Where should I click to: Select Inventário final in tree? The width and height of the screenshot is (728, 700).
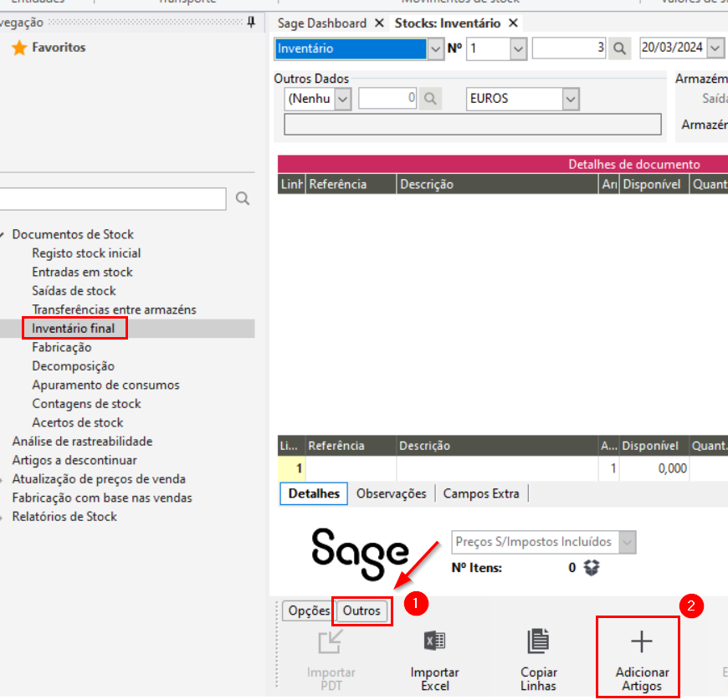point(74,329)
